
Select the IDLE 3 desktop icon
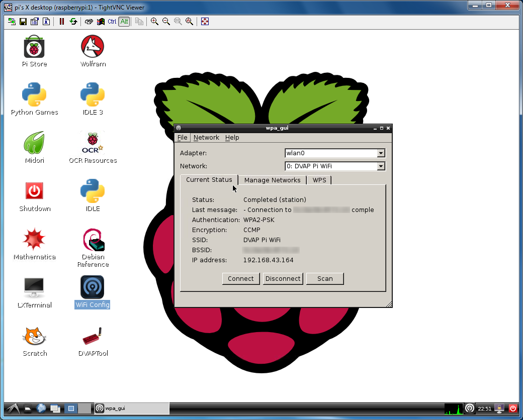[93, 99]
